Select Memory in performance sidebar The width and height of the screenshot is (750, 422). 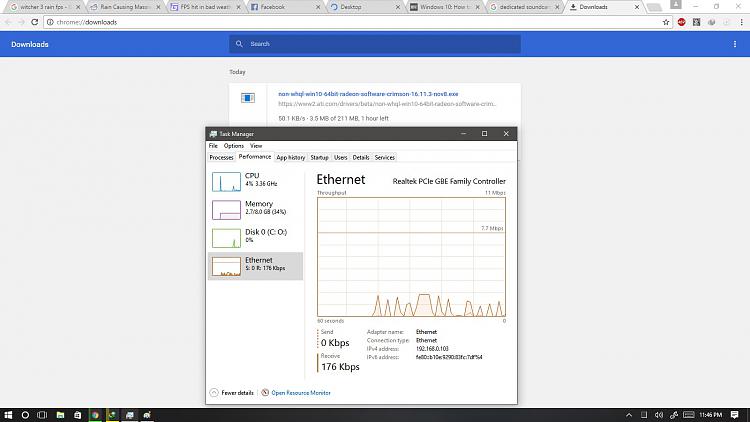coord(255,209)
